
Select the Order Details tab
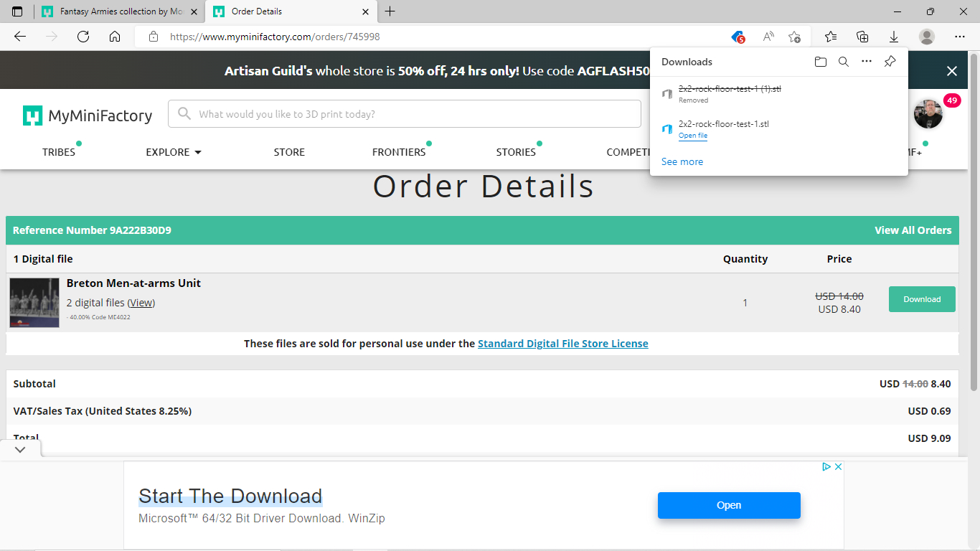[x=291, y=11]
